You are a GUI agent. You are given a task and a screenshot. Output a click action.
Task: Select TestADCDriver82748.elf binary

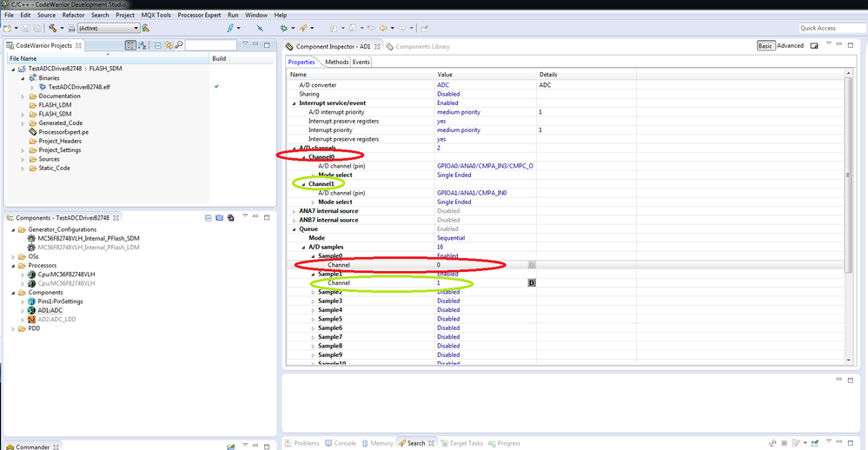(x=78, y=87)
